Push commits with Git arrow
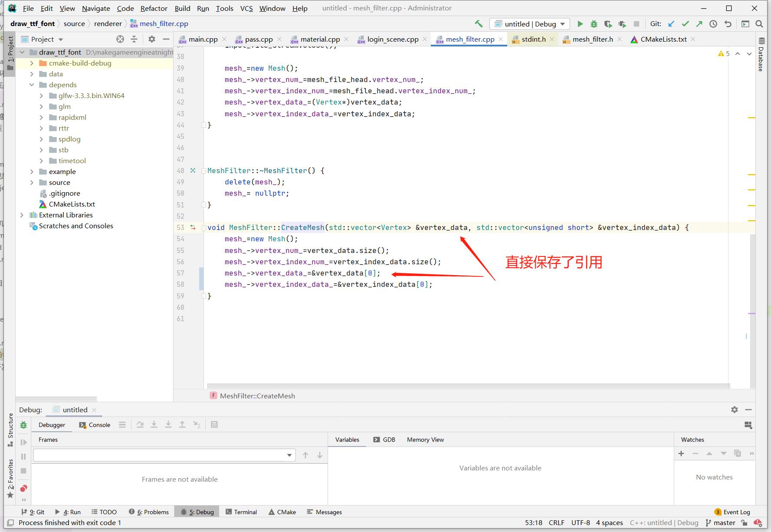771x532 pixels. [x=699, y=24]
